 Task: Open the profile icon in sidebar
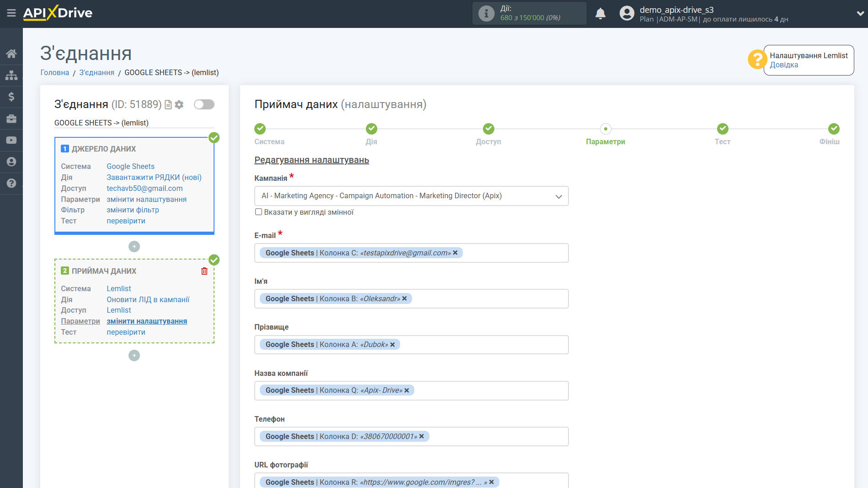point(11,162)
